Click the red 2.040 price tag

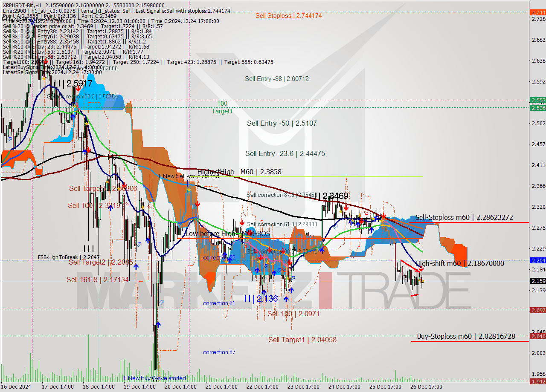tap(537, 336)
